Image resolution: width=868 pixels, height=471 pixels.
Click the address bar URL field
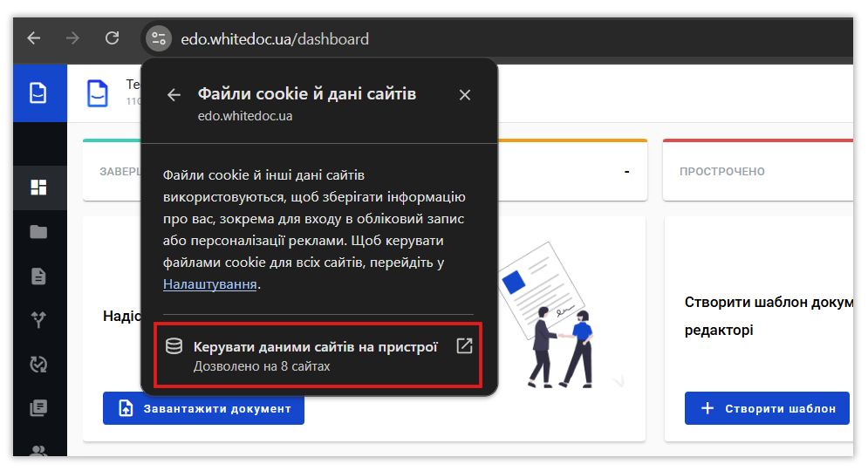275,38
